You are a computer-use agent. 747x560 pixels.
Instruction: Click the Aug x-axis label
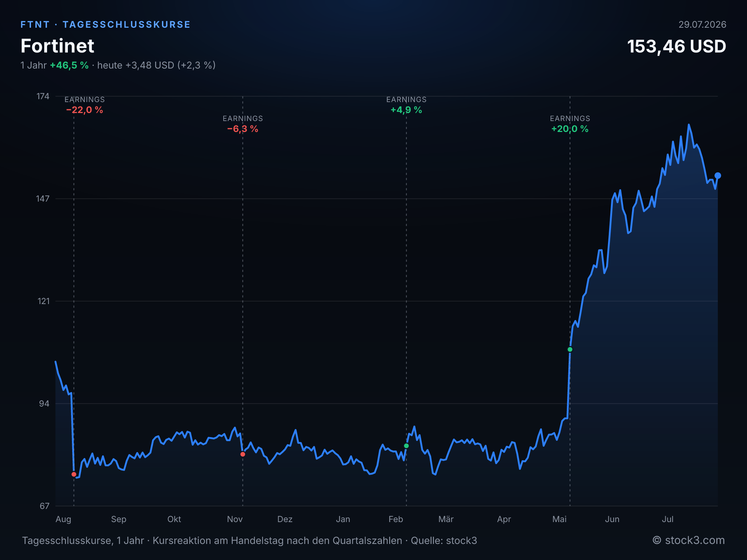tap(63, 519)
